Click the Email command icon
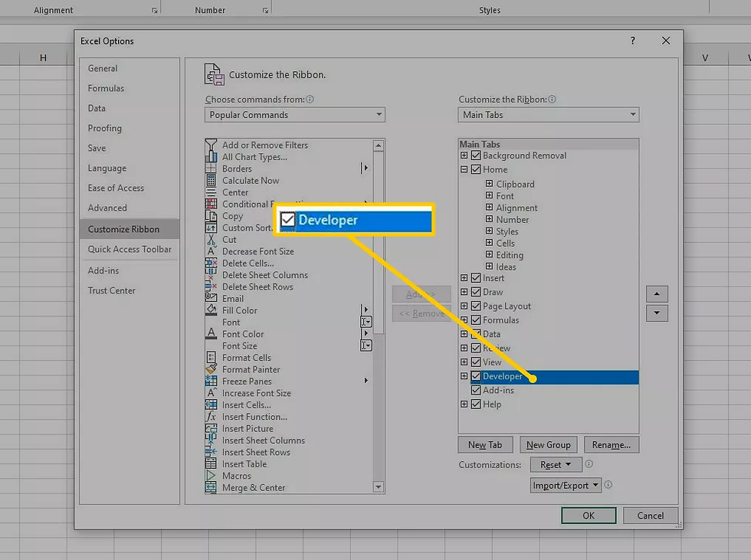The width and height of the screenshot is (751, 560). (x=211, y=298)
